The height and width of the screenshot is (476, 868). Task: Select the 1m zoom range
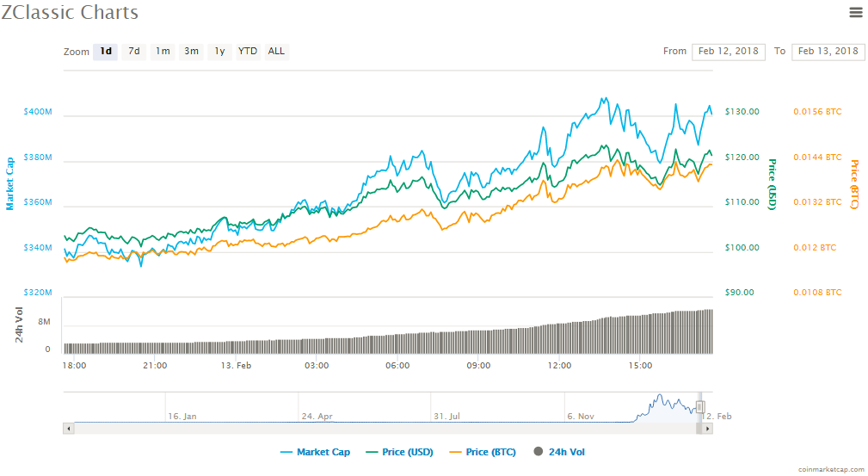click(163, 52)
